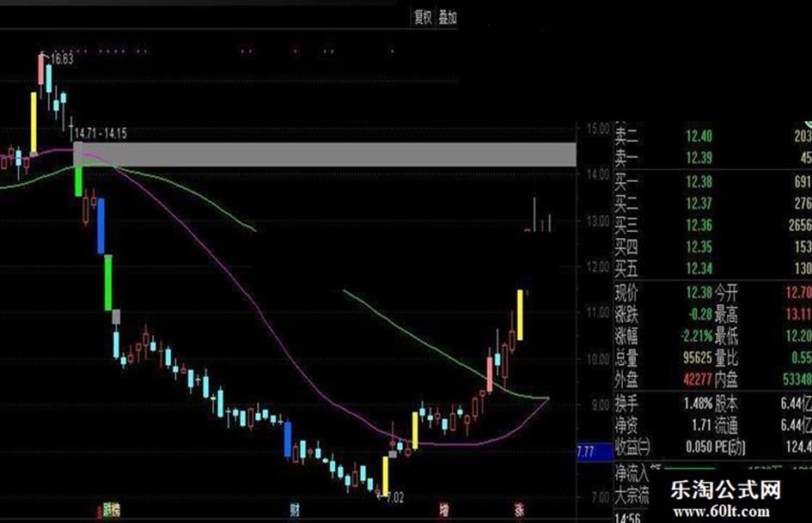
Task: Click the 增 marker on the time axis
Action: (x=443, y=510)
